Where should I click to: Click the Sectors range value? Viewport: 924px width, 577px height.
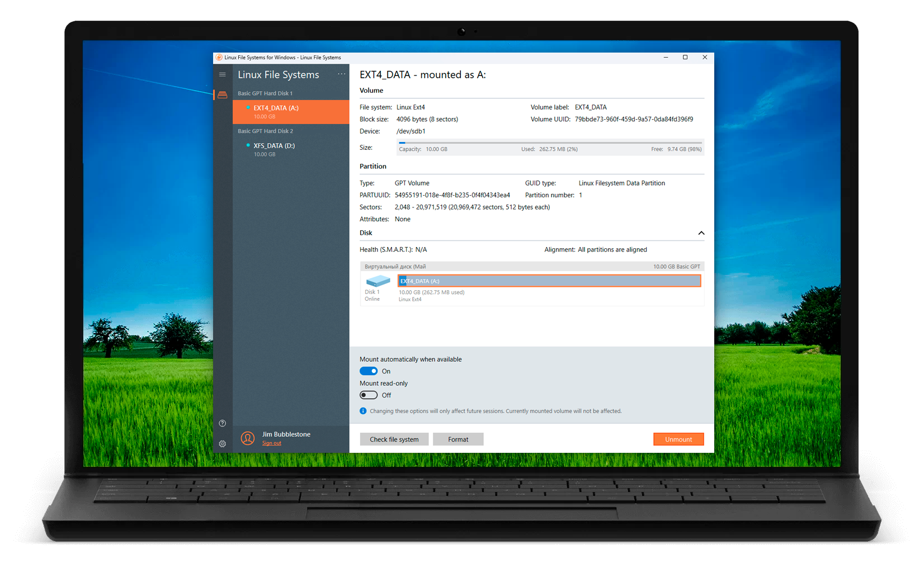pyautogui.click(x=472, y=207)
